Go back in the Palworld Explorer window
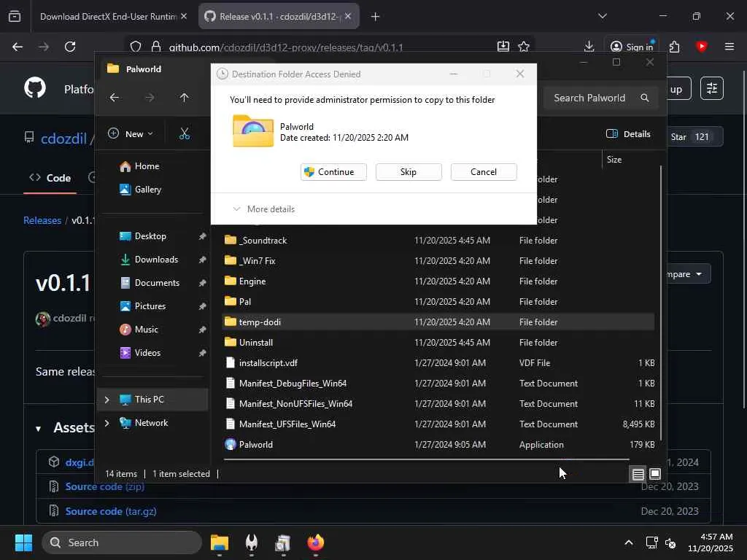Screen dimensions: 747x560 (x=115, y=98)
